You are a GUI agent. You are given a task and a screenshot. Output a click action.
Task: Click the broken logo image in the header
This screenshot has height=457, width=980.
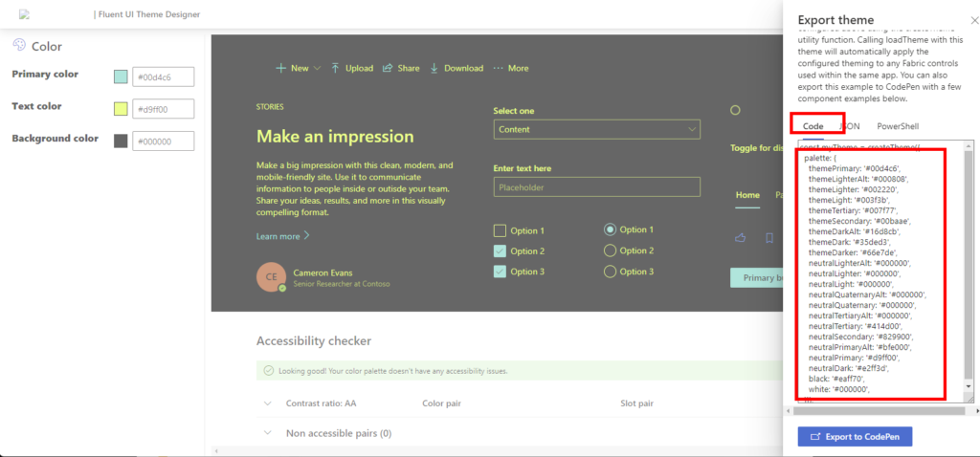(x=24, y=13)
